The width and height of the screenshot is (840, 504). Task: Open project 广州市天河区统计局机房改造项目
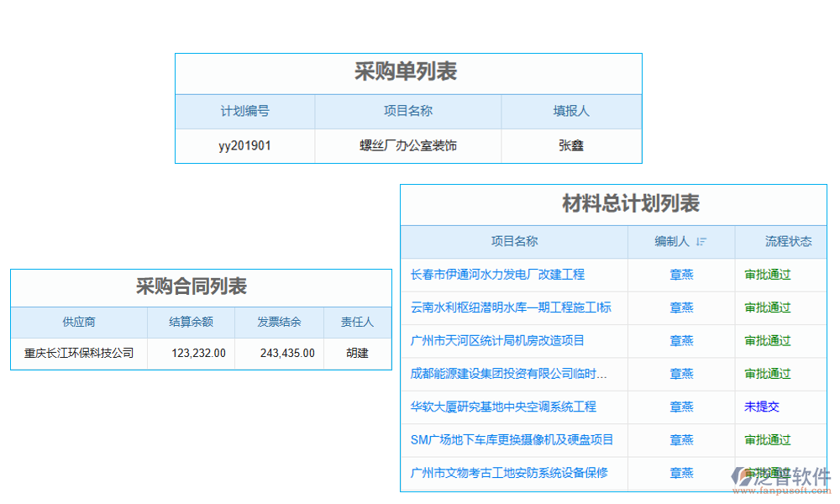(507, 341)
